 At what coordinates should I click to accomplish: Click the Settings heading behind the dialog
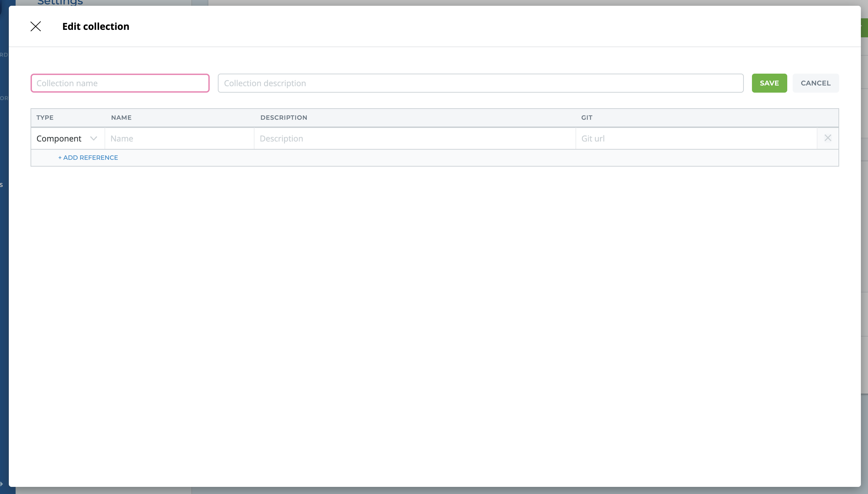60,2
